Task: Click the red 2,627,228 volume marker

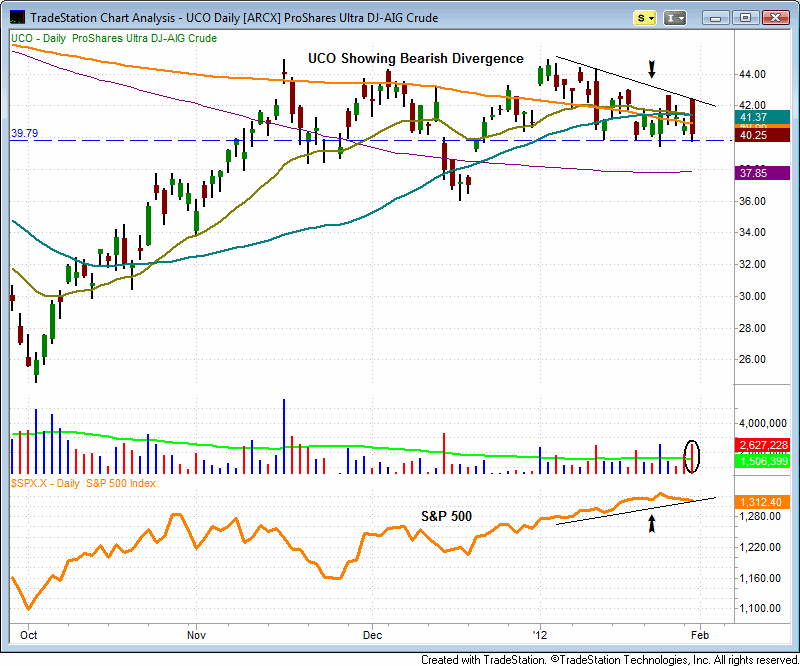Action: tap(762, 445)
